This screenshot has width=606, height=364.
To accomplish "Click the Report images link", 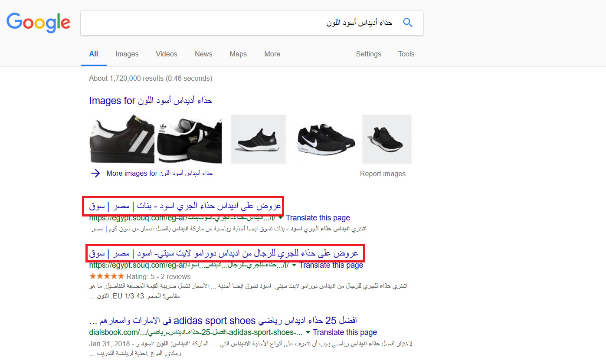I will point(383,174).
